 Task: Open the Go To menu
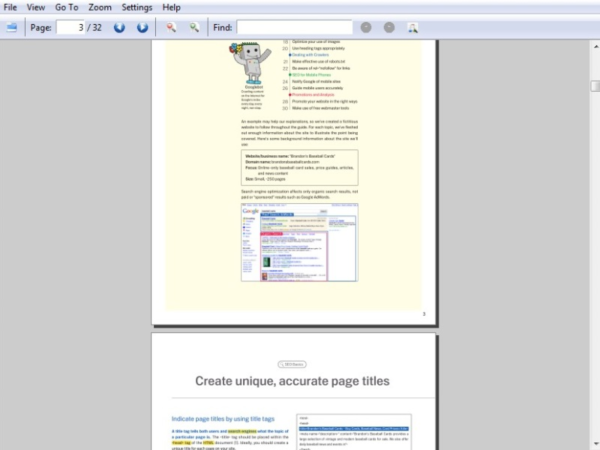pyautogui.click(x=67, y=7)
